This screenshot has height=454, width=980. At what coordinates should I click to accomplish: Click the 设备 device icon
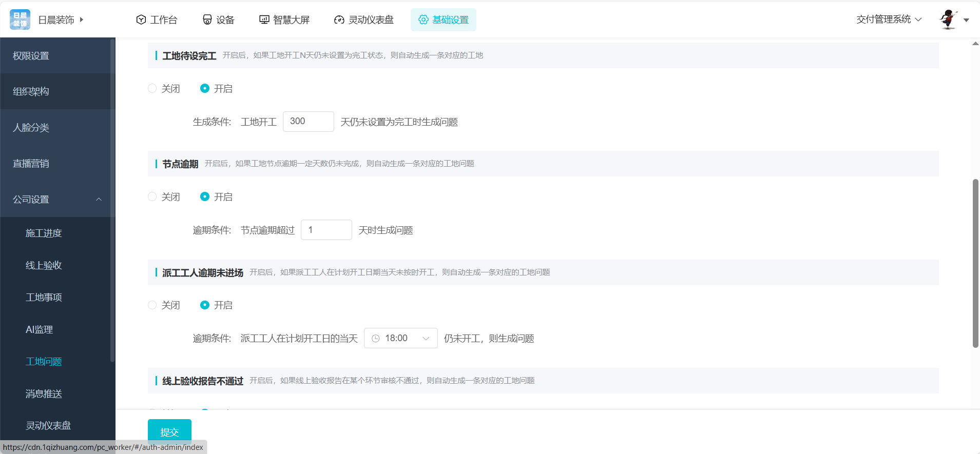207,19
